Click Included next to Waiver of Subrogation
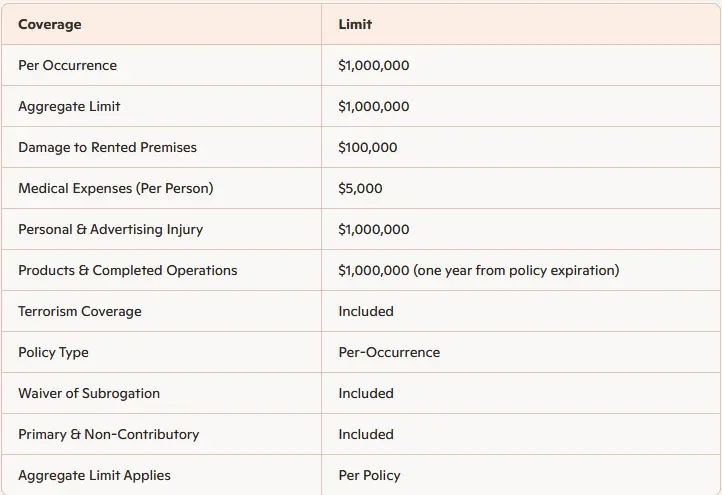 pyautogui.click(x=366, y=393)
